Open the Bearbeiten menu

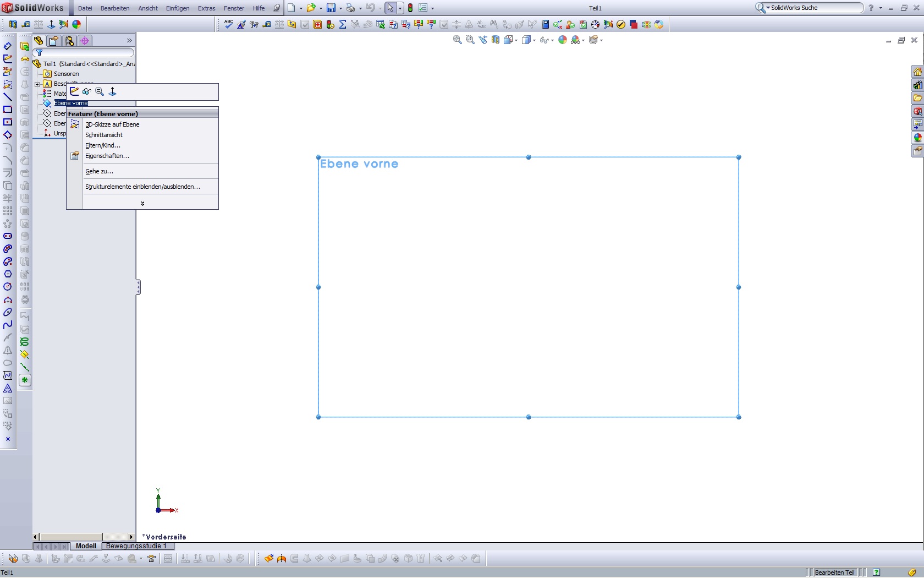coord(115,8)
